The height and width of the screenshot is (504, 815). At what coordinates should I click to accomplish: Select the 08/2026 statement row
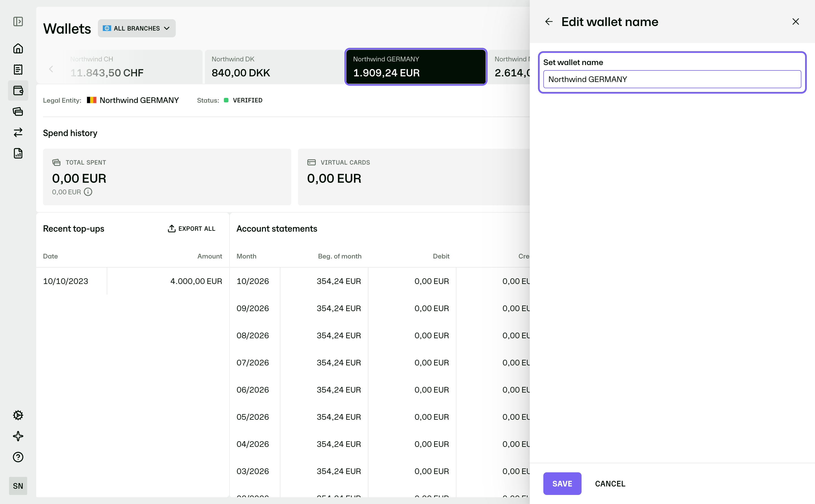click(383, 336)
